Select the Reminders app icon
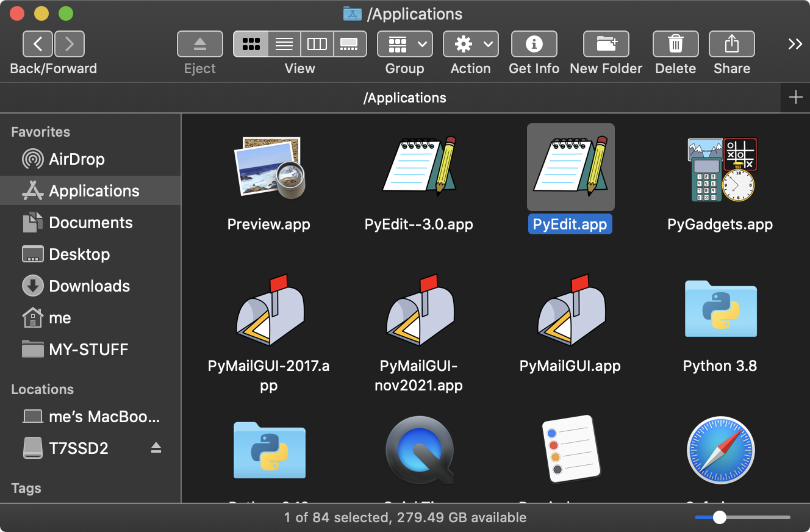Viewport: 810px width, 532px height. (x=570, y=448)
